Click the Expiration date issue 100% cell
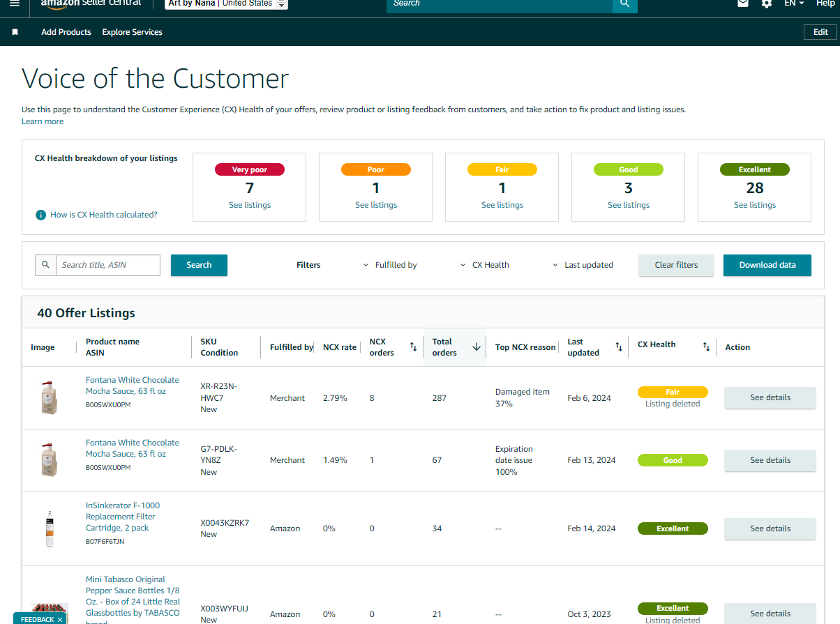The width and height of the screenshot is (840, 624). (514, 460)
